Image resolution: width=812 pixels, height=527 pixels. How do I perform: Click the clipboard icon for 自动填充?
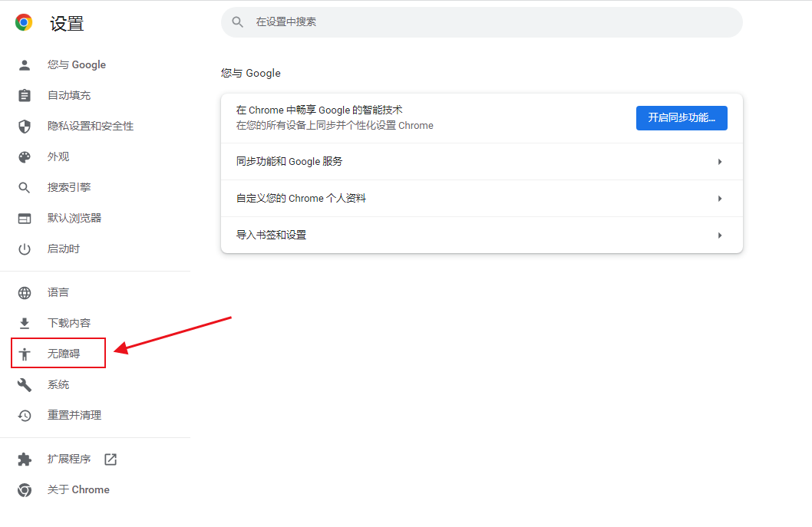25,96
